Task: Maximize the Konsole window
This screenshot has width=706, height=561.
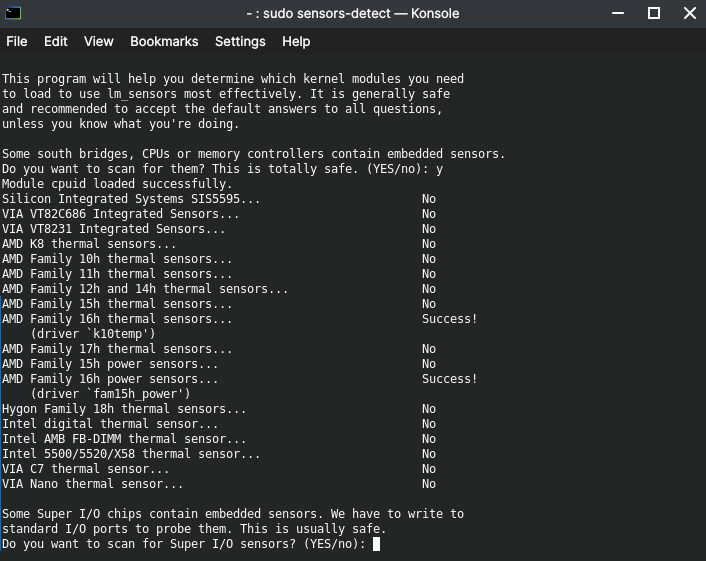Action: pyautogui.click(x=654, y=13)
